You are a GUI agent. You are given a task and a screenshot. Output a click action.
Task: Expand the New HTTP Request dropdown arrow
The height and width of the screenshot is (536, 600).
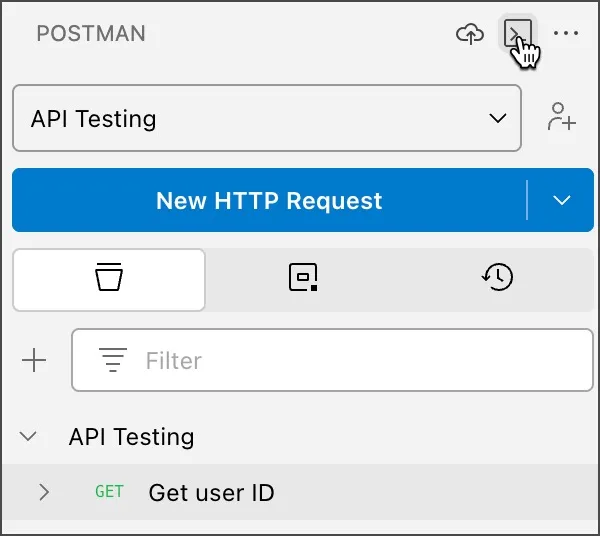(561, 200)
